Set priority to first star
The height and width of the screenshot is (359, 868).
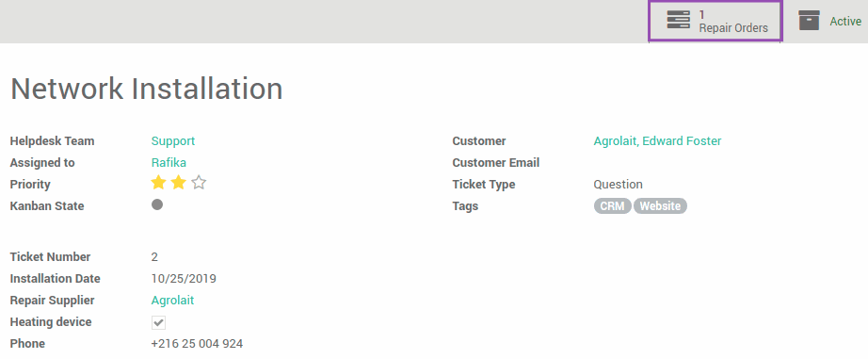tap(158, 182)
